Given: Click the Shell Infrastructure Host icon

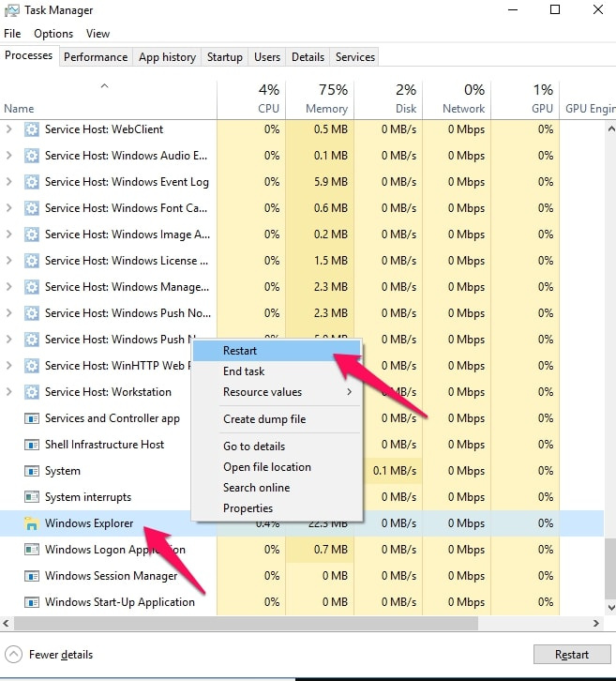Looking at the screenshot, I should 32,445.
